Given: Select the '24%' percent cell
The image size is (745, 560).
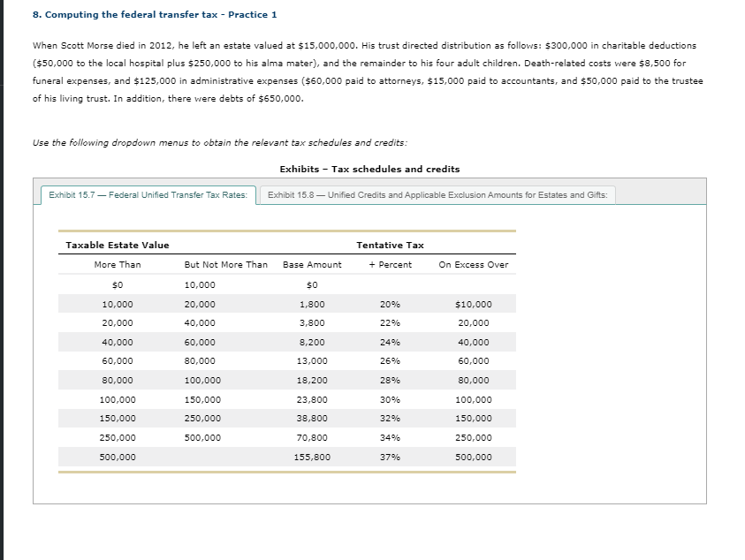Looking at the screenshot, I should click(x=390, y=342).
